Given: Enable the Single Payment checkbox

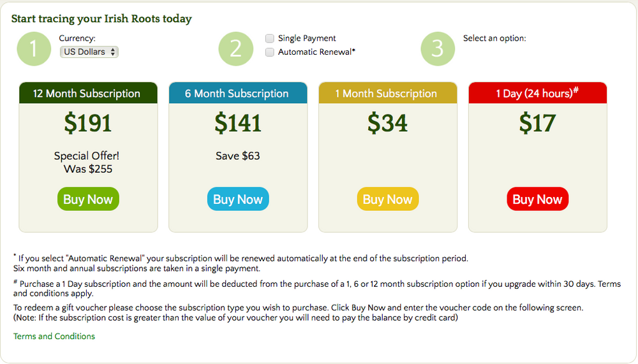Looking at the screenshot, I should [270, 38].
